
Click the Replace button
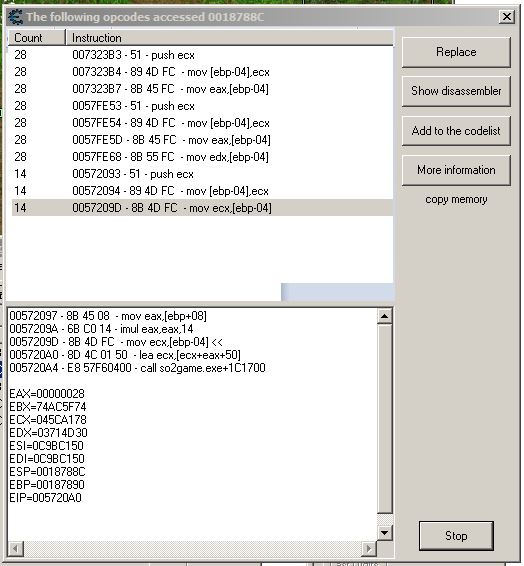456,52
